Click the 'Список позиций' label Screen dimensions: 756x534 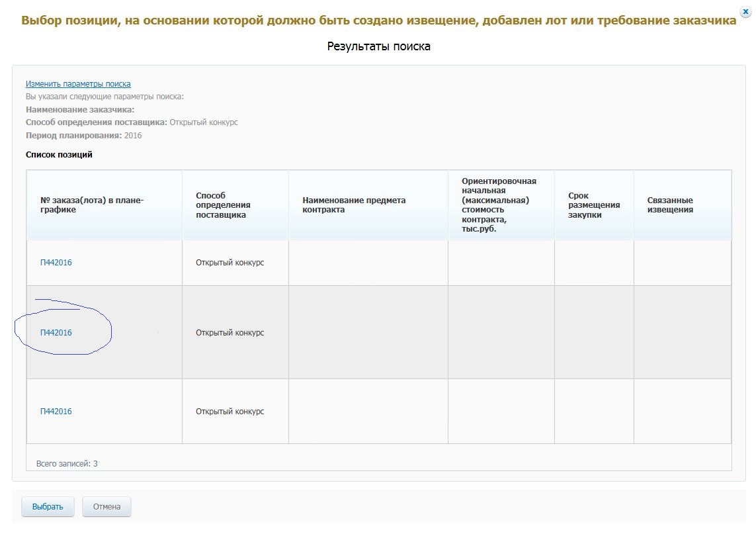point(59,155)
